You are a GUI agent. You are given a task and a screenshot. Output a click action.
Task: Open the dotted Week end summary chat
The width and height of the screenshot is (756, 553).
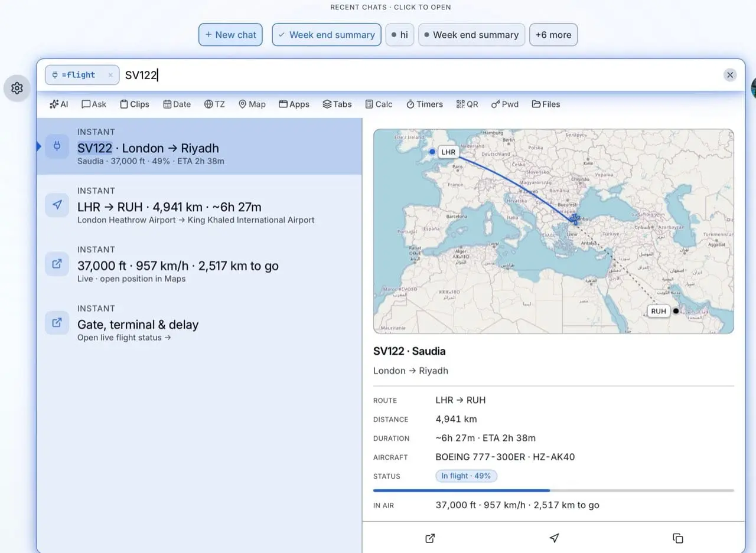[472, 35]
